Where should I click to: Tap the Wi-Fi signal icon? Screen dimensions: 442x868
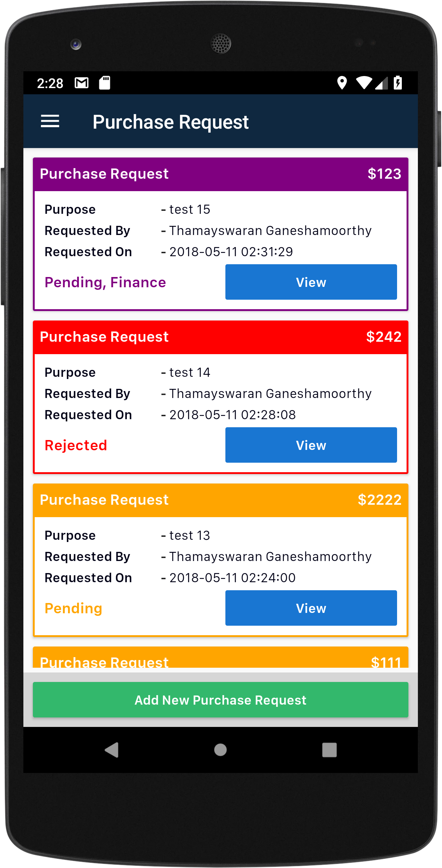point(364,83)
